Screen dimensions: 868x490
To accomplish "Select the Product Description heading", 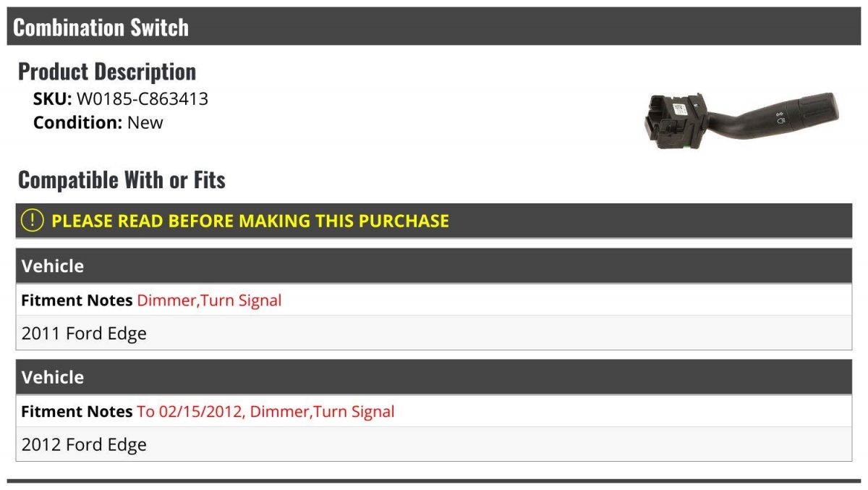I will pos(107,72).
